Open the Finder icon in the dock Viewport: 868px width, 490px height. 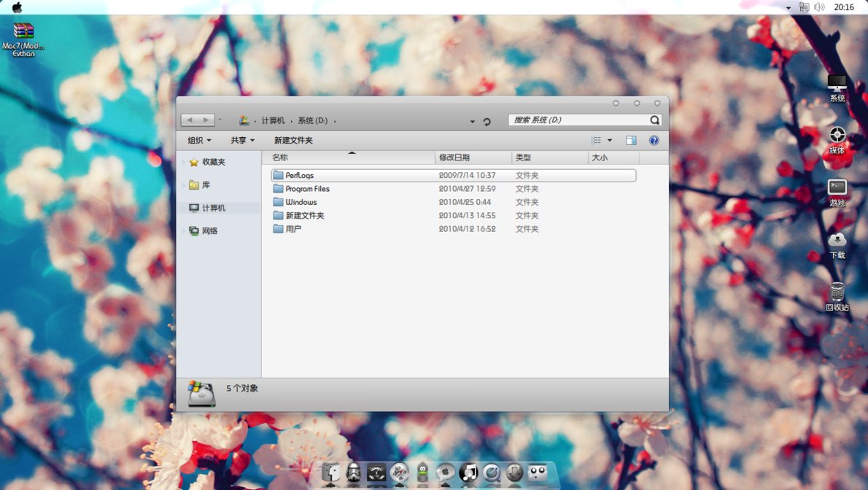[330, 472]
